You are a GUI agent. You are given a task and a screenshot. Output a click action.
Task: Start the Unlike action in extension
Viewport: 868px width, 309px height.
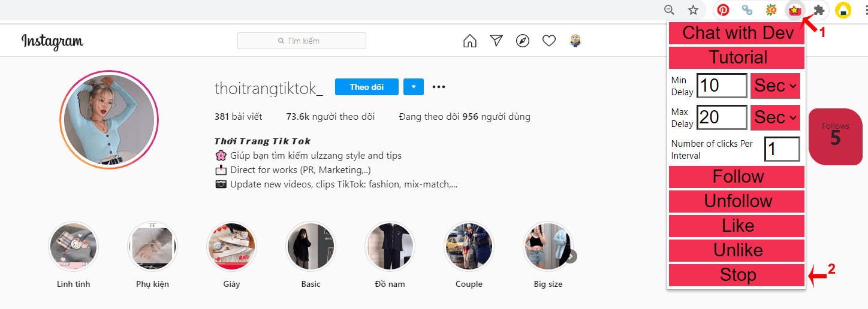pos(737,250)
